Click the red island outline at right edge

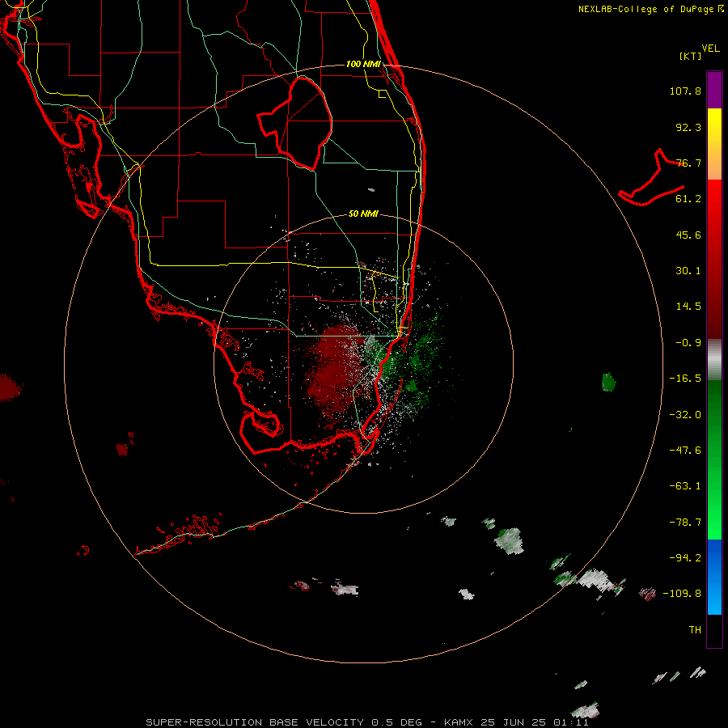tap(651, 179)
